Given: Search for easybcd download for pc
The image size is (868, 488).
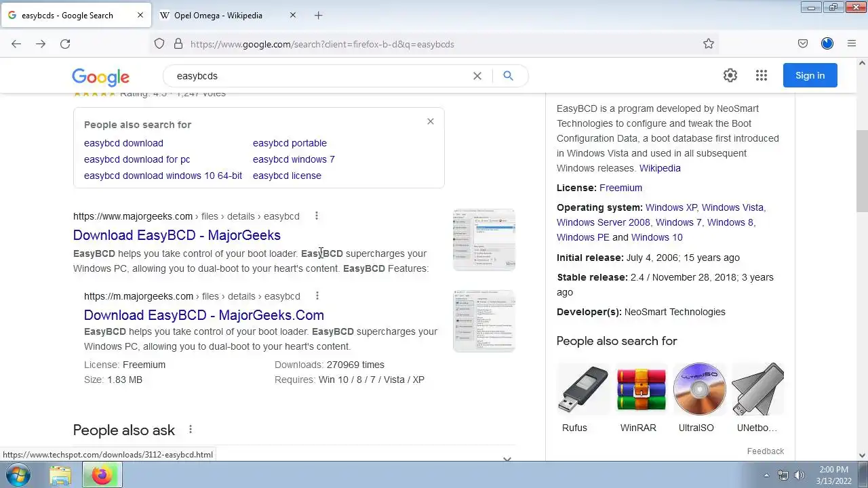Looking at the screenshot, I should [137, 159].
